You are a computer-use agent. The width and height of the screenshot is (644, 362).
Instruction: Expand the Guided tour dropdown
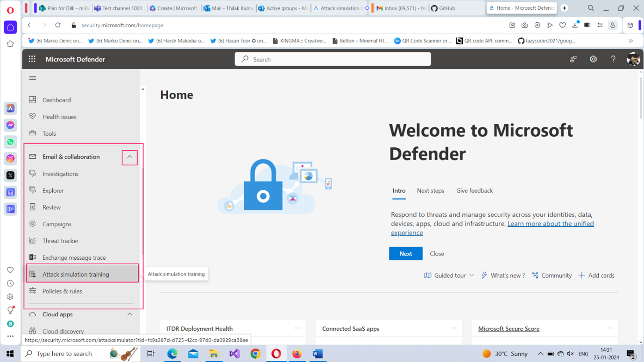[449, 276]
